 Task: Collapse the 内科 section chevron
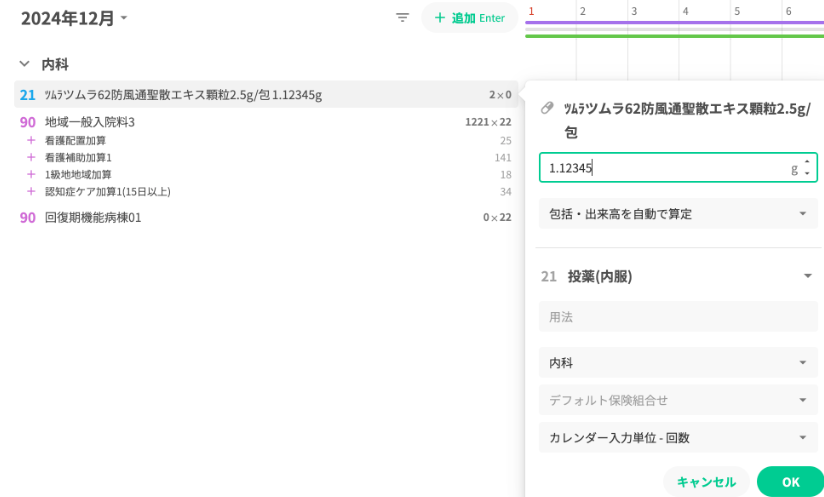click(x=24, y=64)
